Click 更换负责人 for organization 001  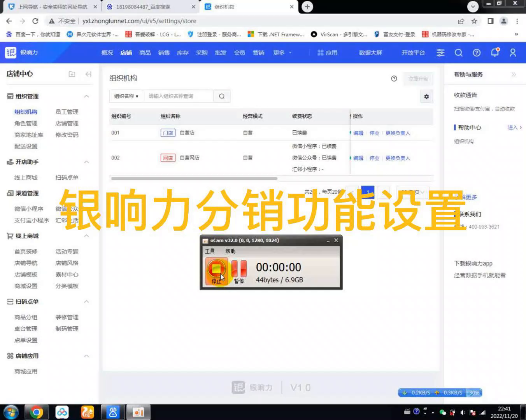click(x=398, y=133)
